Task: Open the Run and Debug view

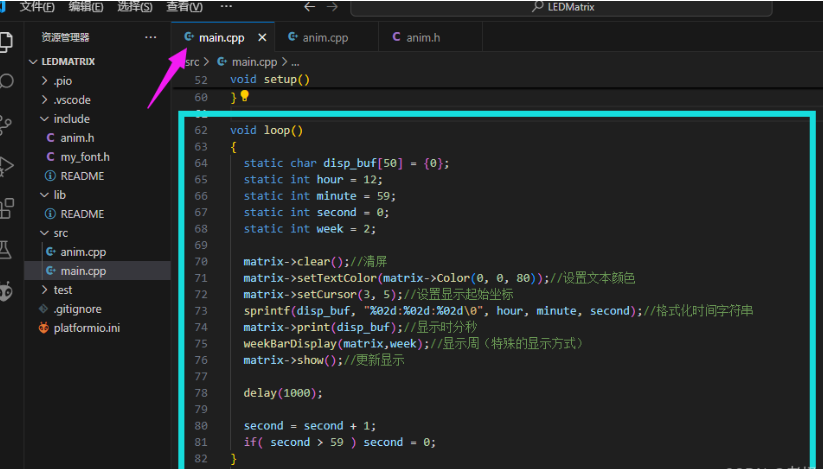Action: coord(6,167)
